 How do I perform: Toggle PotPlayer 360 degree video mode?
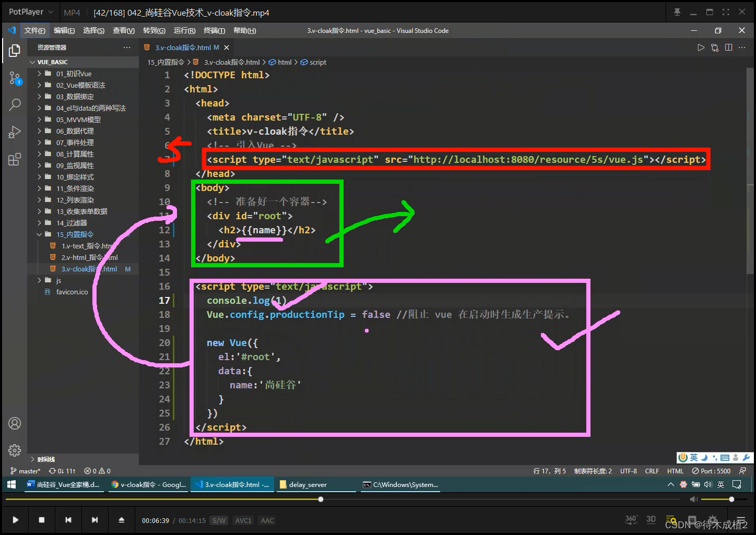coord(631,519)
